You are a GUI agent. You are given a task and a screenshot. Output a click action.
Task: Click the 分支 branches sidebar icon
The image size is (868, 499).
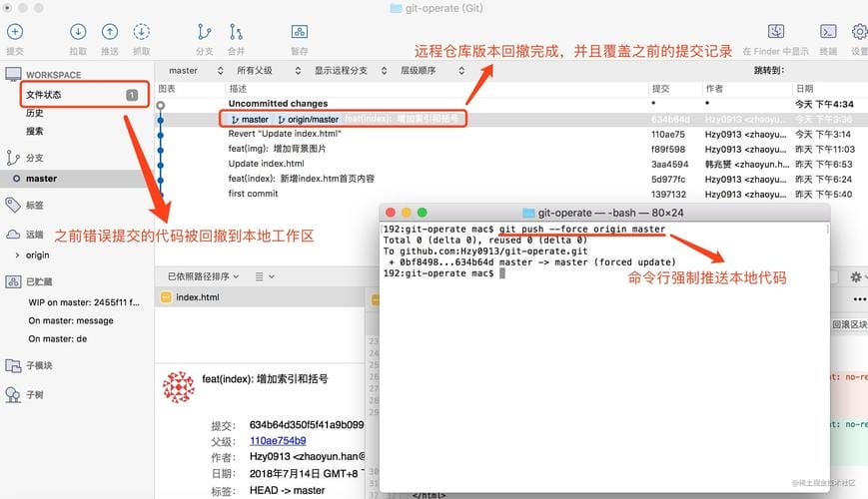13,158
